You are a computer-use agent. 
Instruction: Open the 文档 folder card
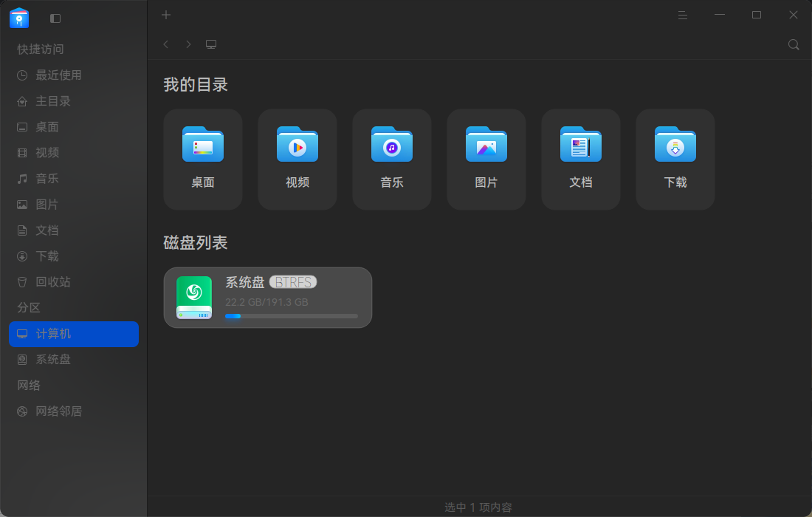click(581, 160)
